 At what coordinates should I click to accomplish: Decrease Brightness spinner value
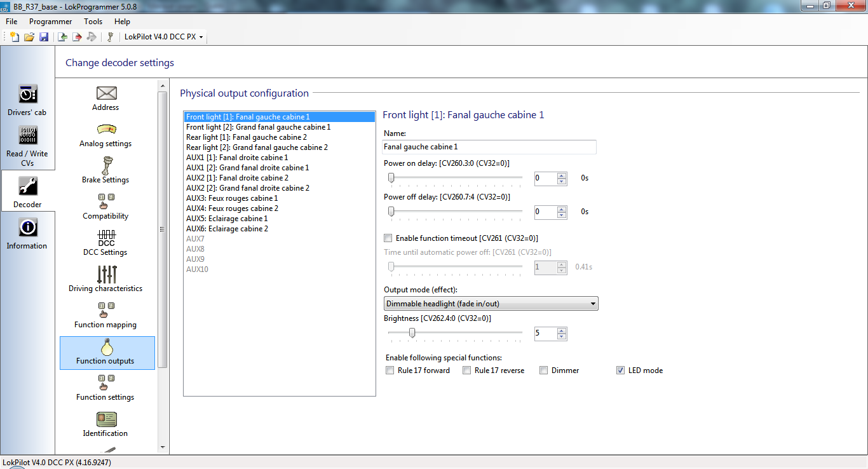click(x=561, y=336)
